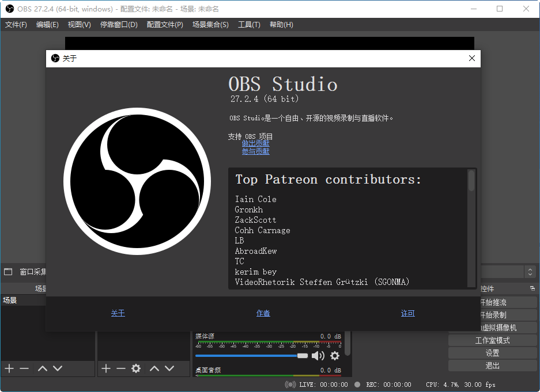540x392 pixels.
Task: Click the name AbroadKew in the contributors list
Action: tap(255, 251)
